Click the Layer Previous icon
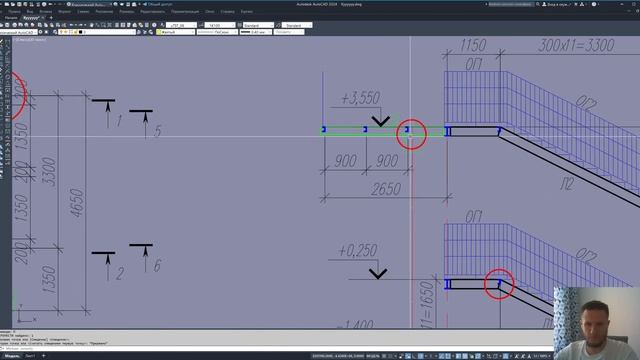 tap(145, 32)
